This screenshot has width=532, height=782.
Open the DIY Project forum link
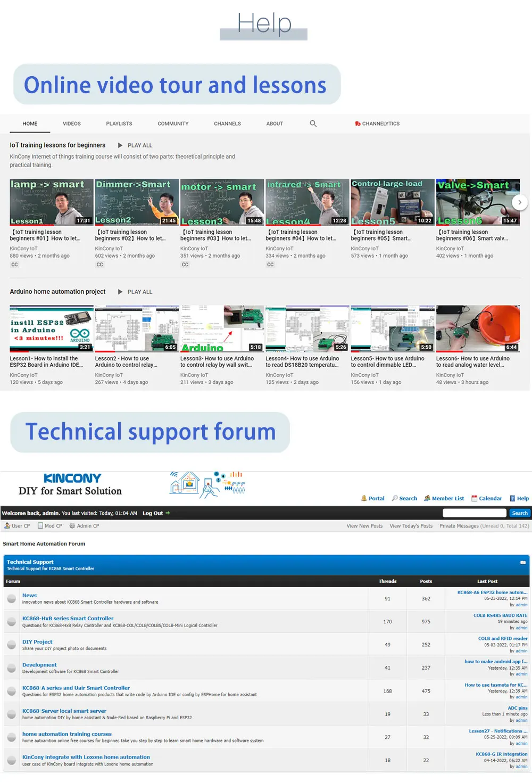37,642
